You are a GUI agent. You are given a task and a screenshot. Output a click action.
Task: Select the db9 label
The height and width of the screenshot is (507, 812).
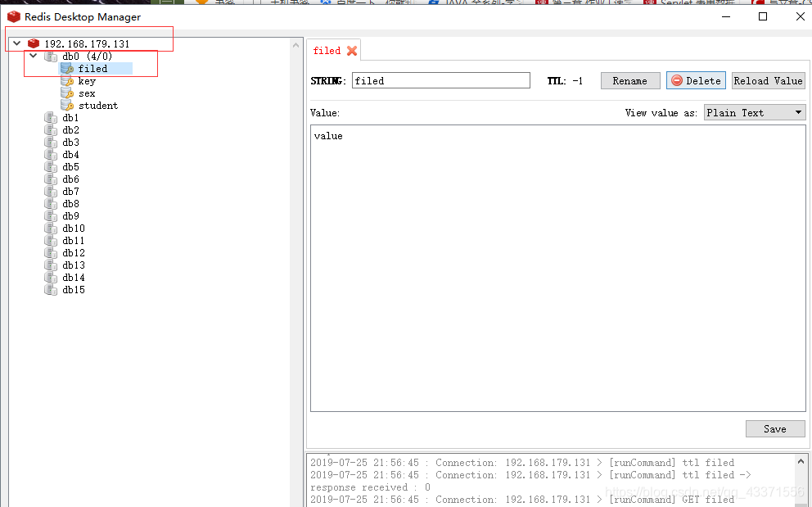[x=70, y=216]
